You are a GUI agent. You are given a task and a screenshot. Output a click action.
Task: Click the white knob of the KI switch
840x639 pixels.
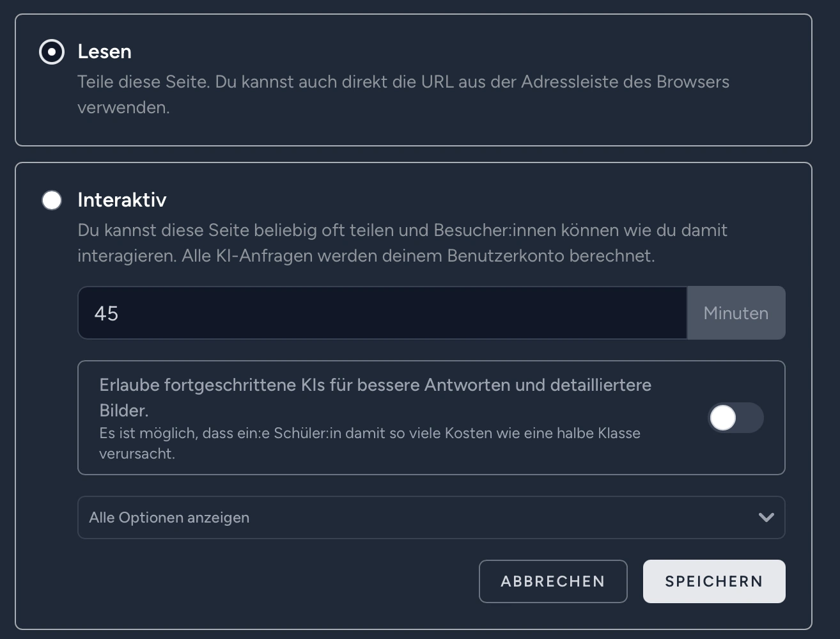(724, 418)
